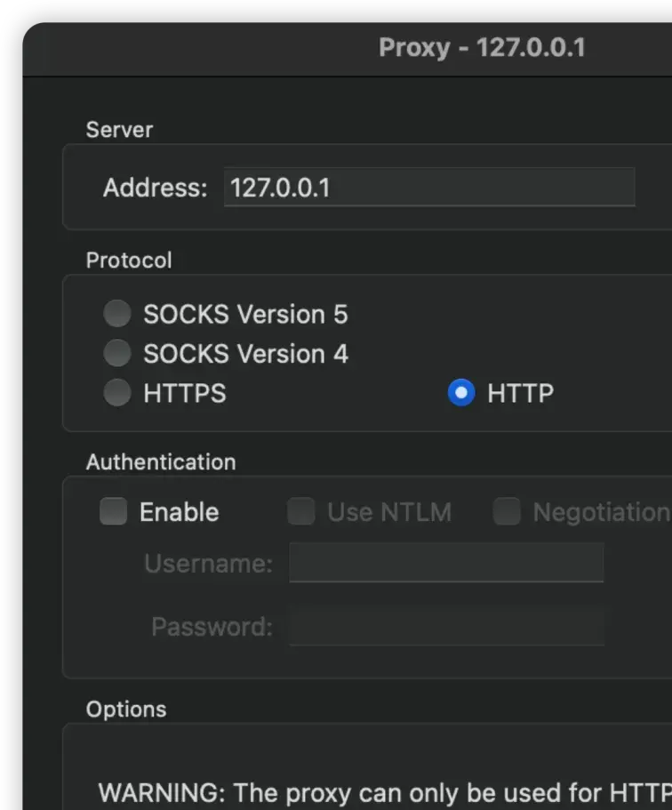Tick the Negotiation checkbox
672x810 pixels.
pyautogui.click(x=507, y=512)
